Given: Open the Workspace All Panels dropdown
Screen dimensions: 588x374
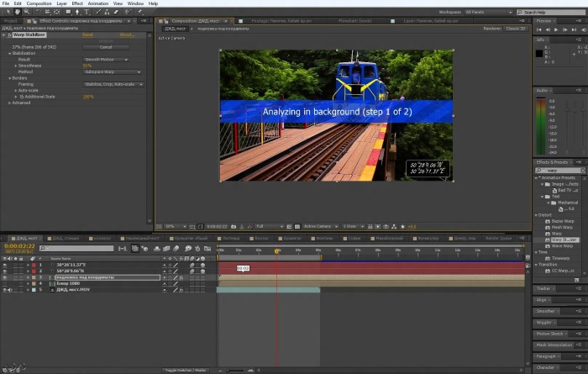Looking at the screenshot, I should point(488,13).
